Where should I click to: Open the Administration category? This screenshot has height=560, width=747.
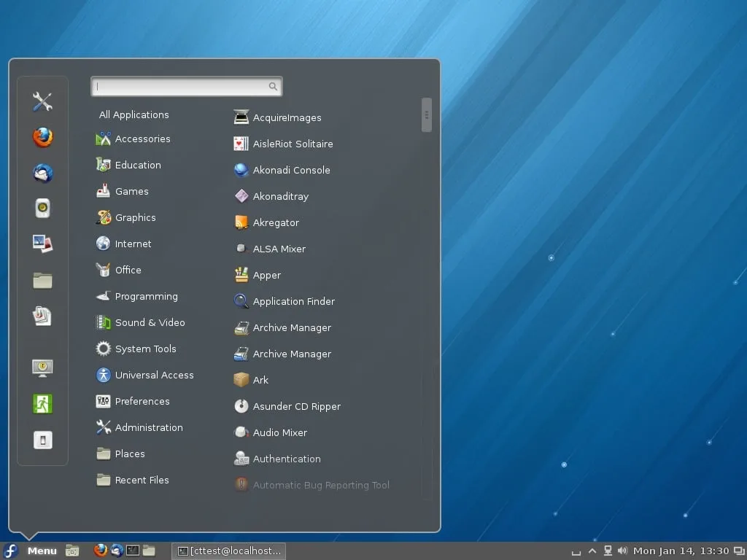139,427
